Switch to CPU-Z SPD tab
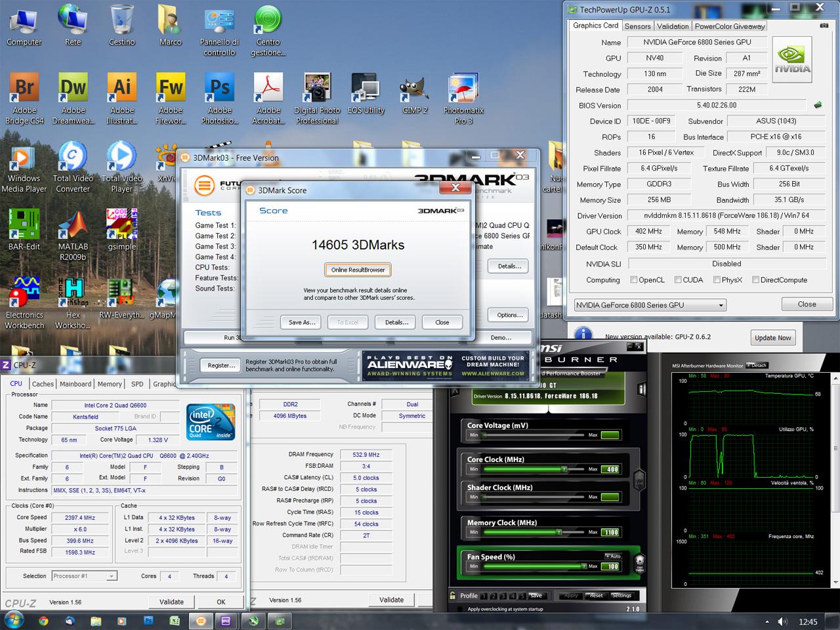The image size is (840, 630). point(137,384)
